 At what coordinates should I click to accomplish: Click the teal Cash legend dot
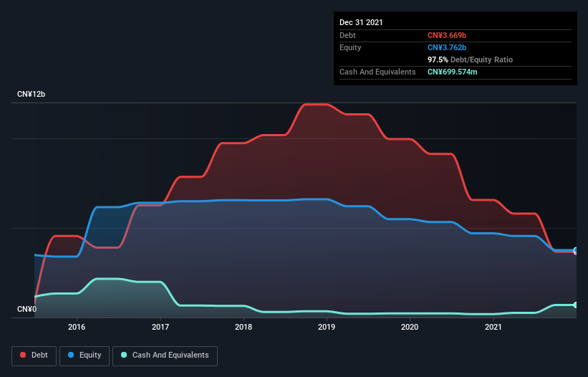tap(124, 355)
